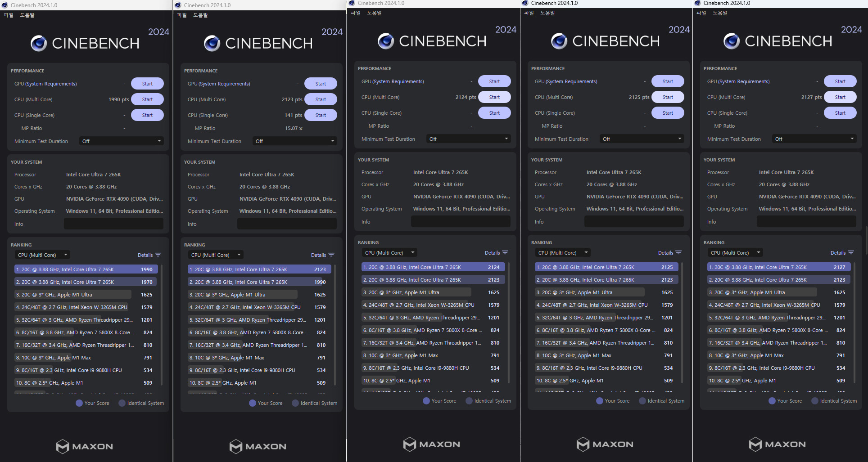868x462 pixels.
Task: Click Info input field in the 2125 pts window
Action: coord(634,222)
